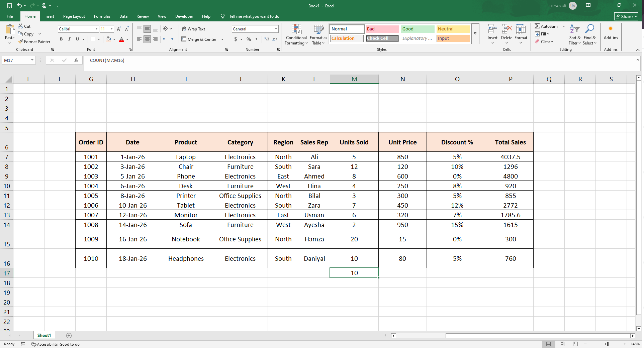This screenshot has width=644, height=348.
Task: Select column M header
Action: 354,79
